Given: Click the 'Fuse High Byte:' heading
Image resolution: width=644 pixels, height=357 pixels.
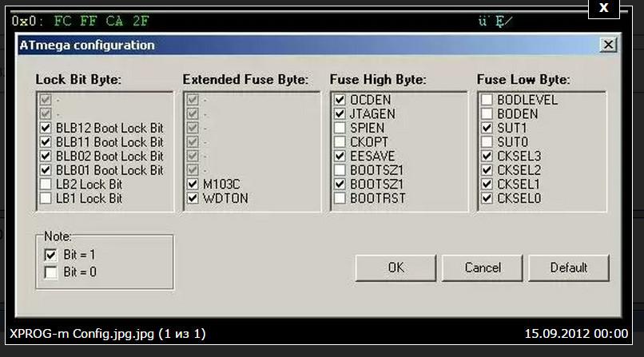Looking at the screenshot, I should pos(378,79).
